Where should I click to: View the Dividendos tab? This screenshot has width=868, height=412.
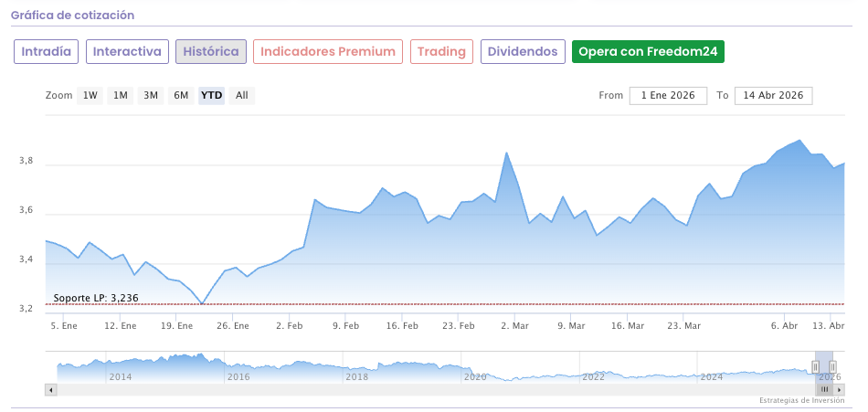pos(523,52)
